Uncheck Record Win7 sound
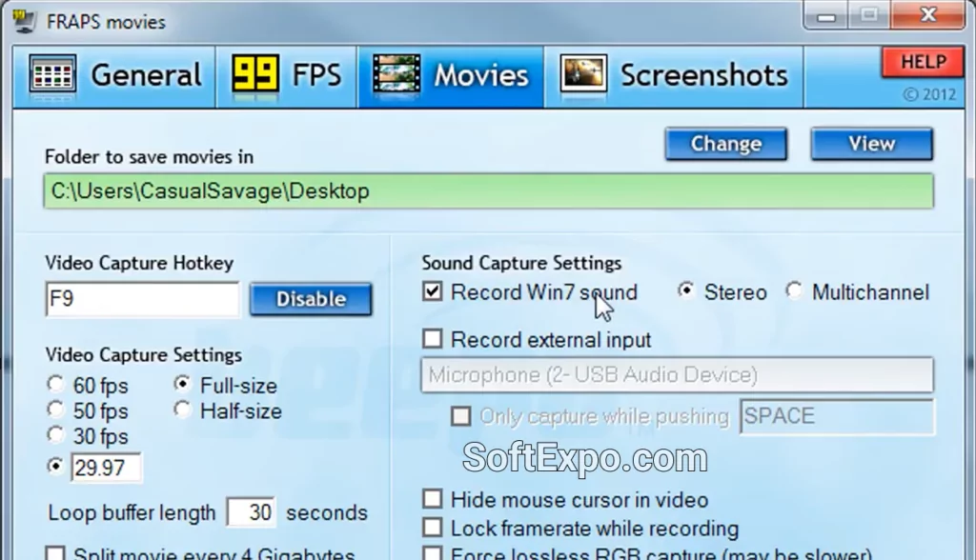 (x=432, y=291)
